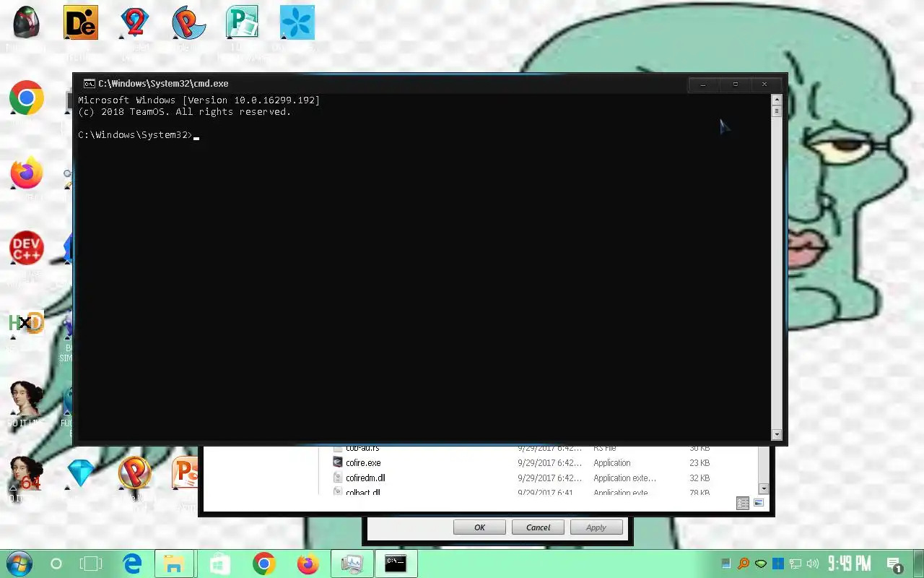Click the clock showing 9:49 PM

849,564
